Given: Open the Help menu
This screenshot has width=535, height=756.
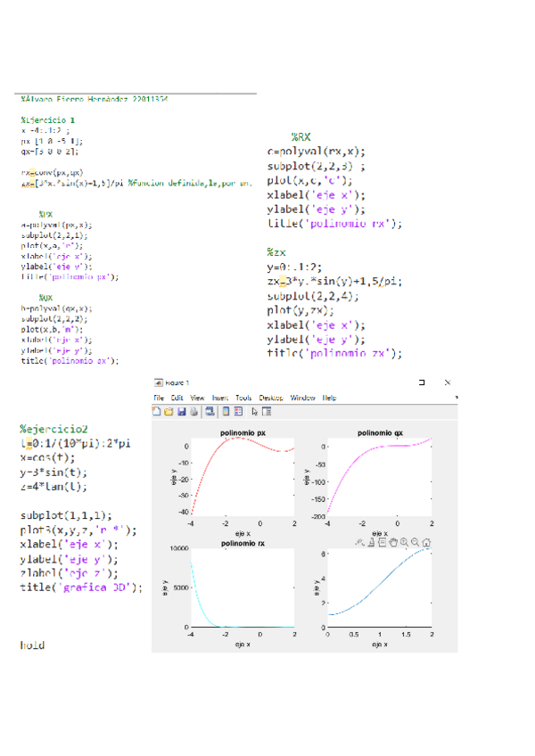Looking at the screenshot, I should [330, 398].
